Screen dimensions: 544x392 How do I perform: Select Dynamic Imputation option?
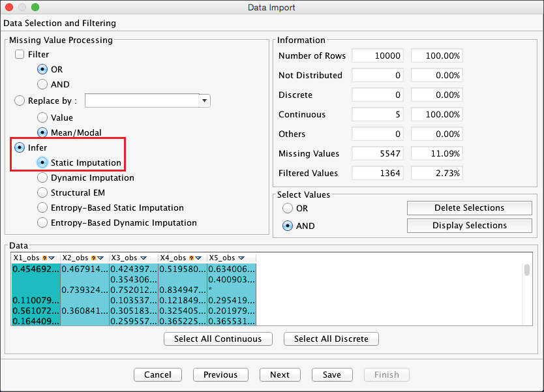pos(42,177)
